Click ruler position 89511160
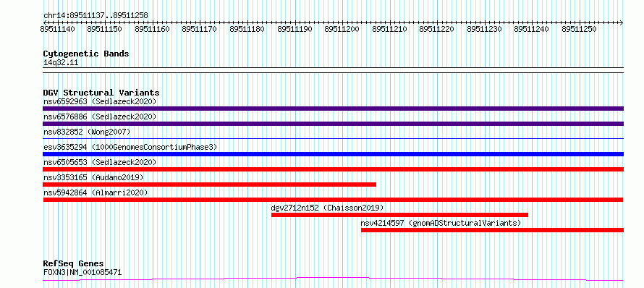Screen dimensions: 644x288 [x=153, y=29]
